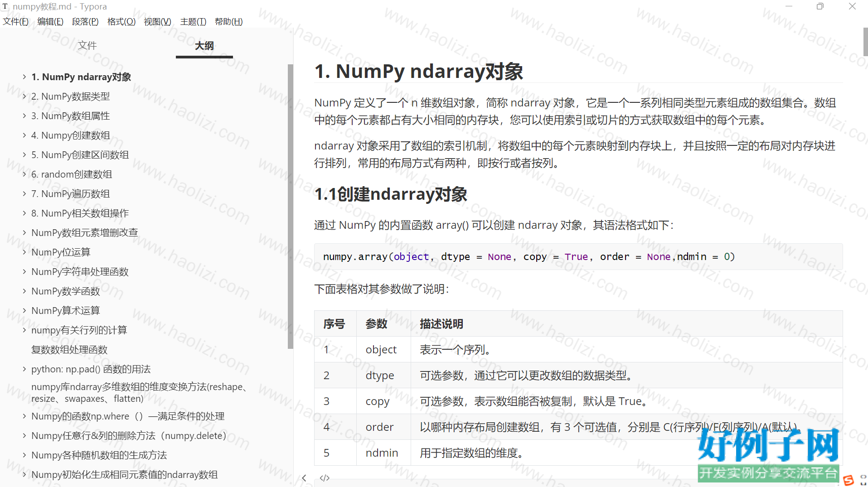868x487 pixels.
Task: Click the '1.1创建ndarray对象' document heading
Action: pos(391,194)
